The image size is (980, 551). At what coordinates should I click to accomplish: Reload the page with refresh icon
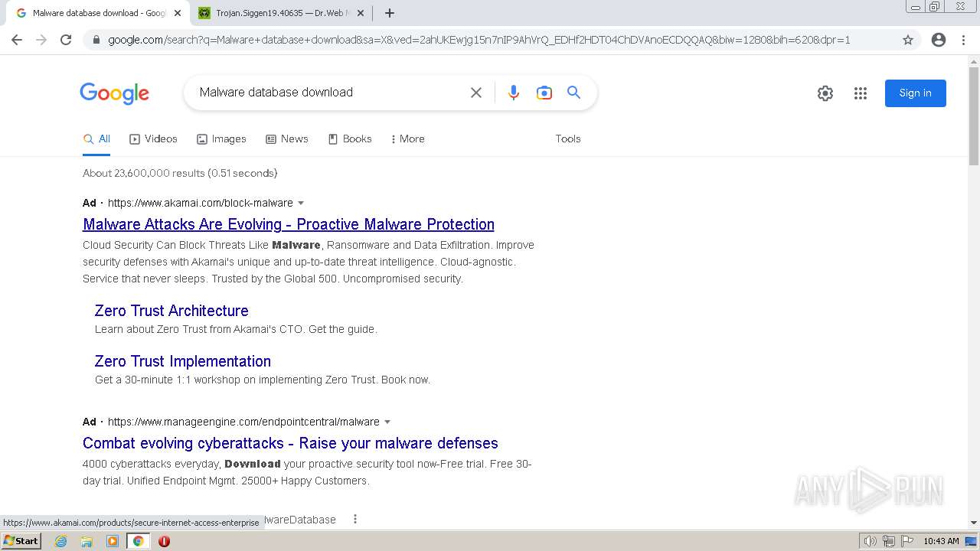click(x=66, y=40)
